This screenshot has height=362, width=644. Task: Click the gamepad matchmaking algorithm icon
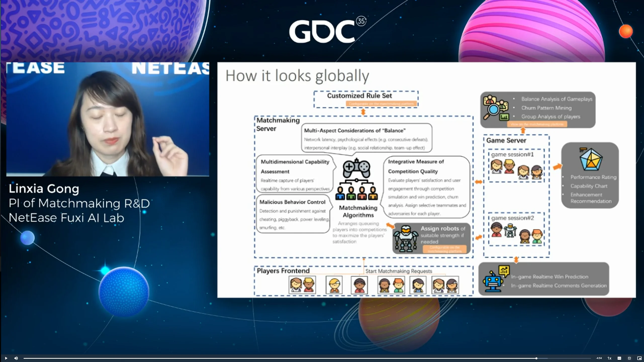(x=356, y=179)
